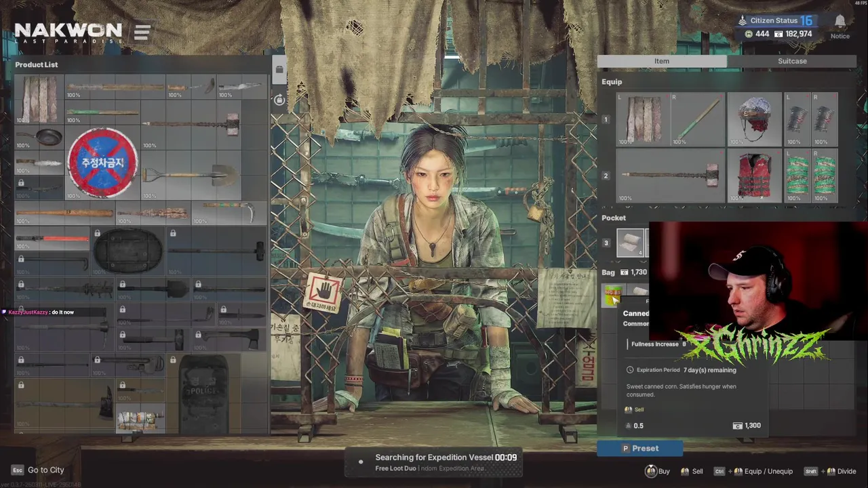This screenshot has width=868, height=488.
Task: Select the red baton in Product List
Action: coord(52,239)
